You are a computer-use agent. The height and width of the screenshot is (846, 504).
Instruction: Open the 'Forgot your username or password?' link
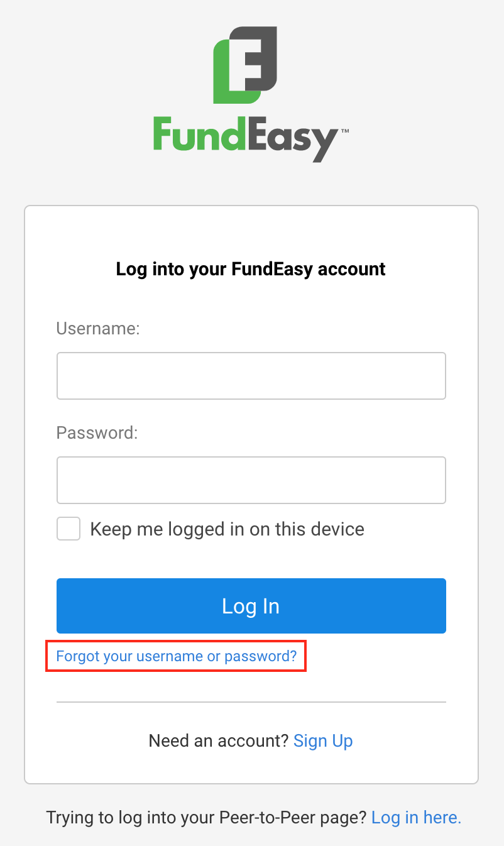pos(176,656)
